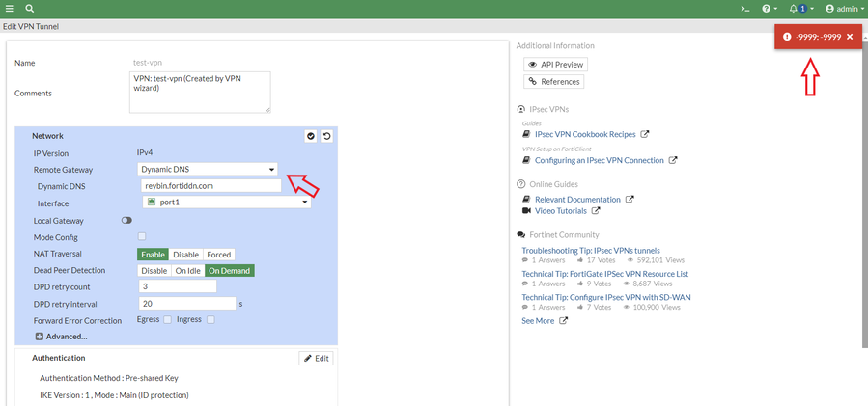Click external icon beside Configuring IPsec VPN Connection
This screenshot has height=406, width=868.
[673, 160]
